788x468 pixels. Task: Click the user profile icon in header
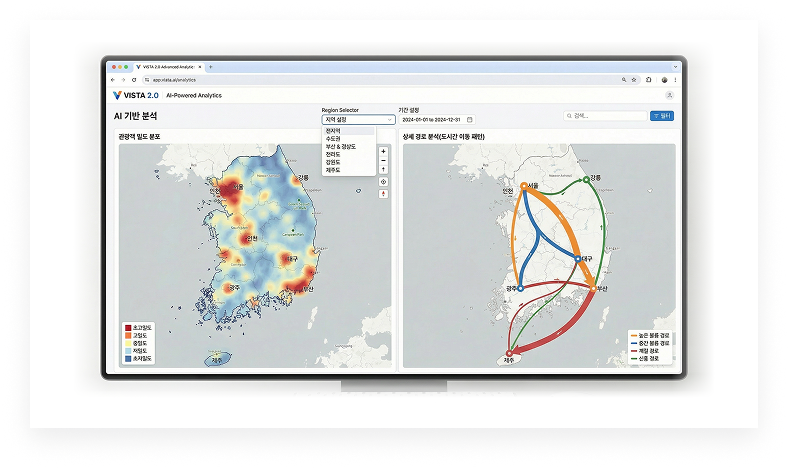coord(669,95)
